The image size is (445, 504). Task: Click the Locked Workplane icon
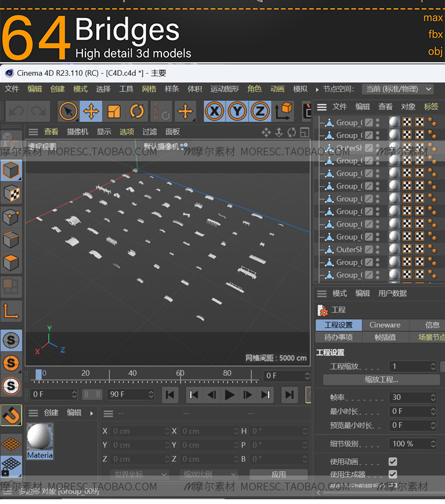(x=11, y=466)
